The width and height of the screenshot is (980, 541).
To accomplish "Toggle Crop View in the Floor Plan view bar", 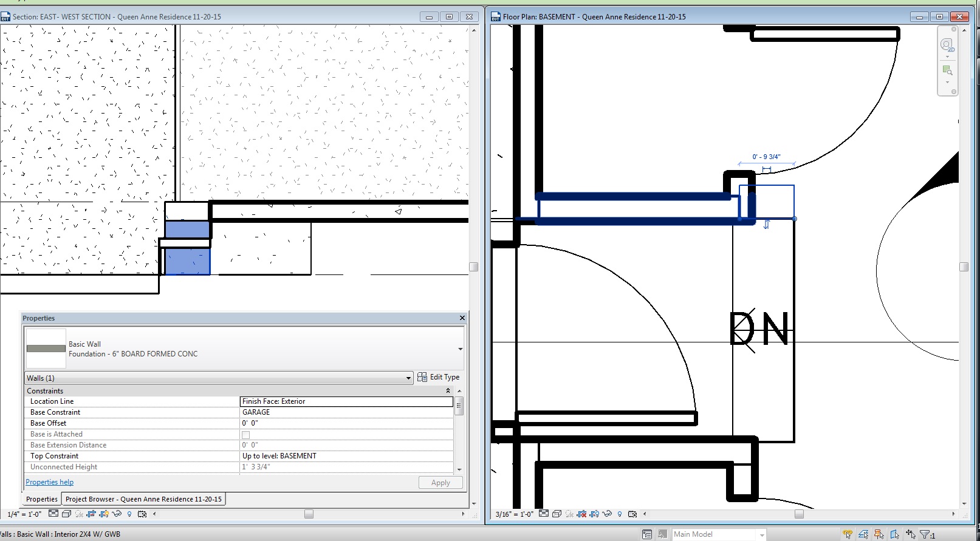I will [581, 514].
